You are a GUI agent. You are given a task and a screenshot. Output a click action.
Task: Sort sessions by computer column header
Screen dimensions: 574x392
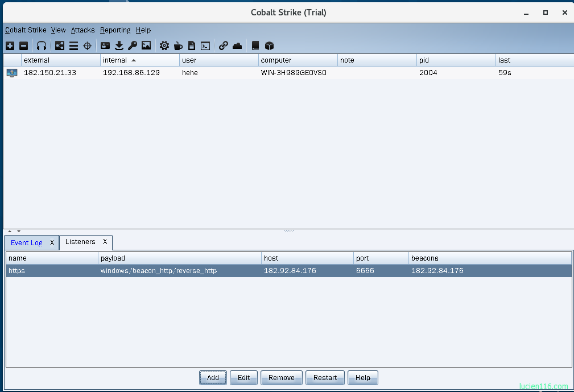click(x=298, y=60)
